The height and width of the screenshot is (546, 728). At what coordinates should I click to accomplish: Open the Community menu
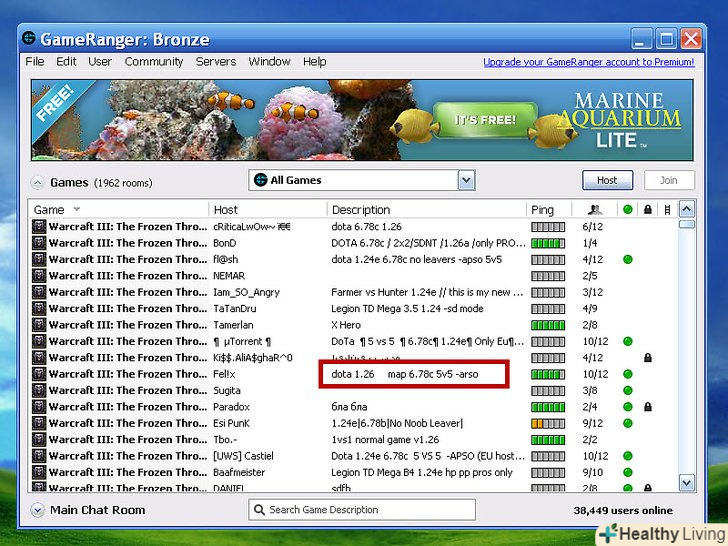point(154,61)
